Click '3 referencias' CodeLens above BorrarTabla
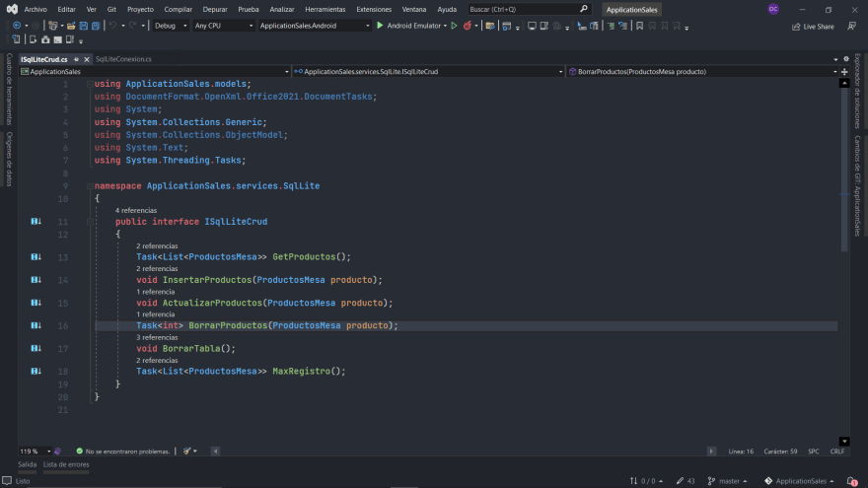This screenshot has height=488, width=868. click(x=157, y=337)
